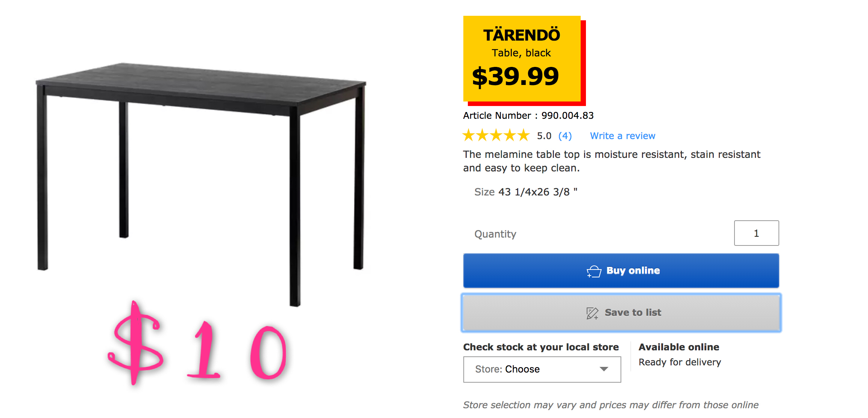Open the Store: Choose dropdown
868x418 pixels.
tap(542, 369)
